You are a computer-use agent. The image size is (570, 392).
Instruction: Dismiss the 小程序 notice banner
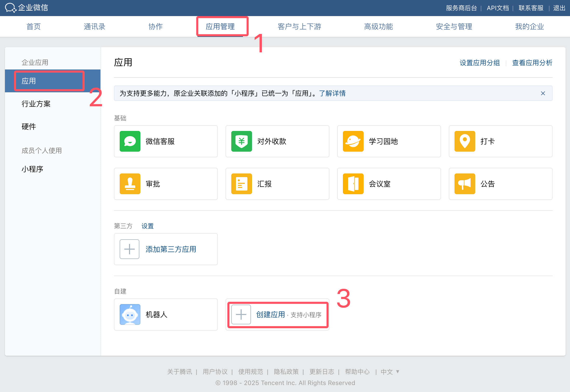pos(543,93)
